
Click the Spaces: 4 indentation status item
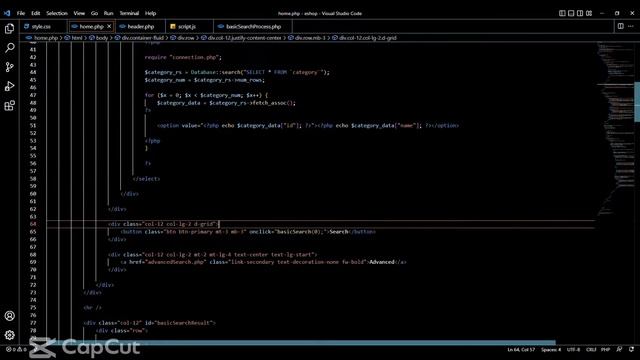[551, 349]
